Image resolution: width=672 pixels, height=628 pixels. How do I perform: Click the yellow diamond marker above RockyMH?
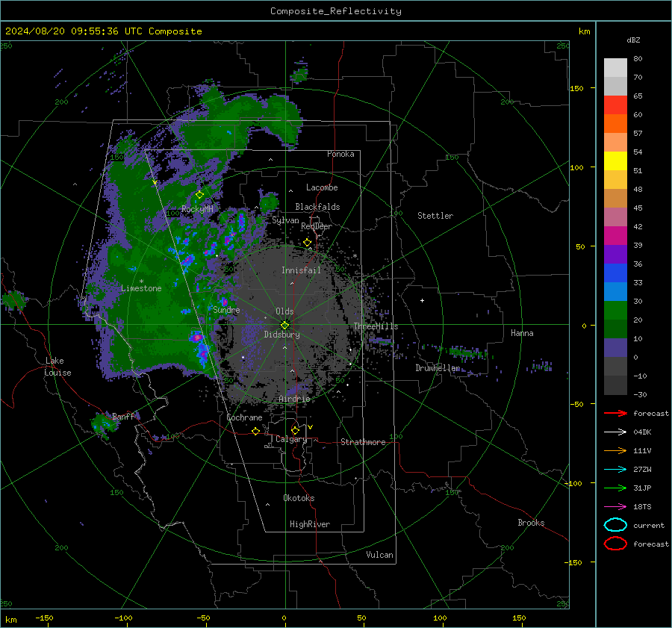199,195
